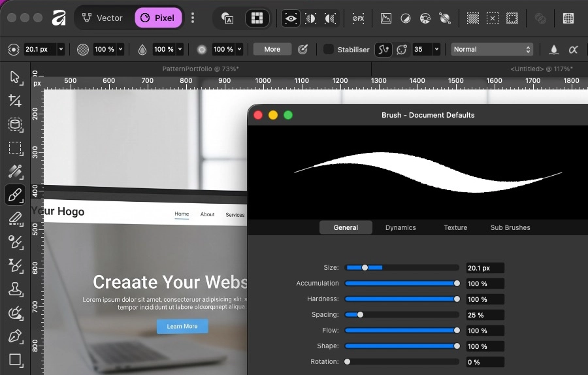Select the Dodge brush tool
This screenshot has height=375, width=588.
pyautogui.click(x=15, y=242)
